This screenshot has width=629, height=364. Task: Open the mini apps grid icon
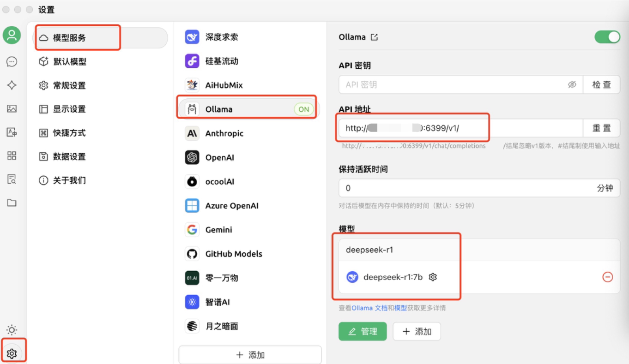[12, 156]
